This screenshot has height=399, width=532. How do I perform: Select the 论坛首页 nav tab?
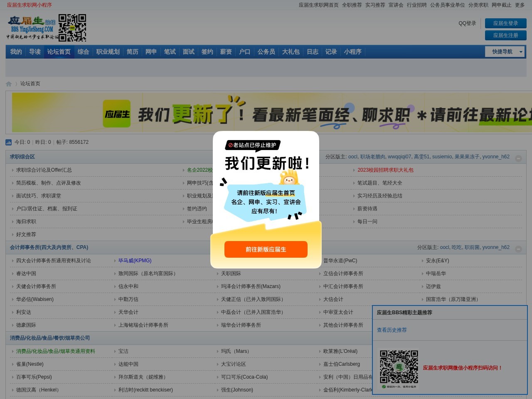[59, 52]
